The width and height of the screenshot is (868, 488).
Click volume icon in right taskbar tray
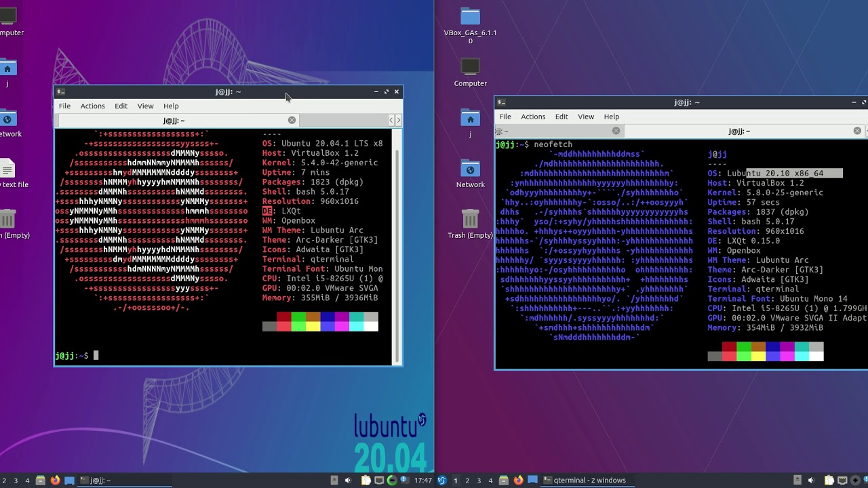pos(811,481)
